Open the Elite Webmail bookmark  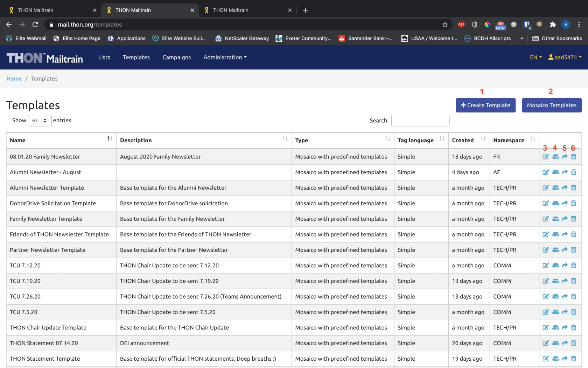pos(26,38)
